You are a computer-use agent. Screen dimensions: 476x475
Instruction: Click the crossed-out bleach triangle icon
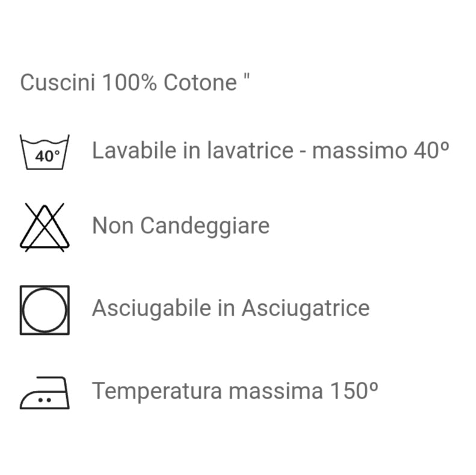tap(45, 227)
